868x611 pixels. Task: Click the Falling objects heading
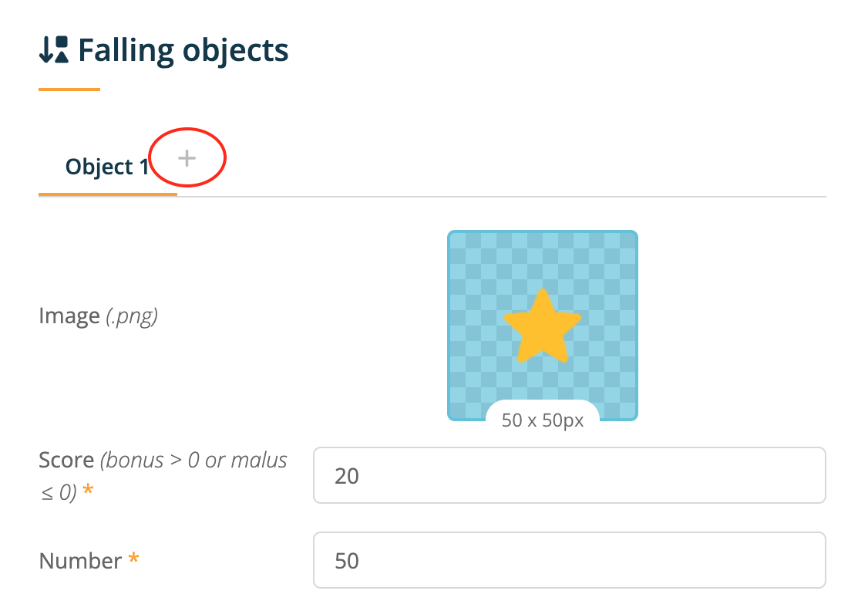pos(183,50)
